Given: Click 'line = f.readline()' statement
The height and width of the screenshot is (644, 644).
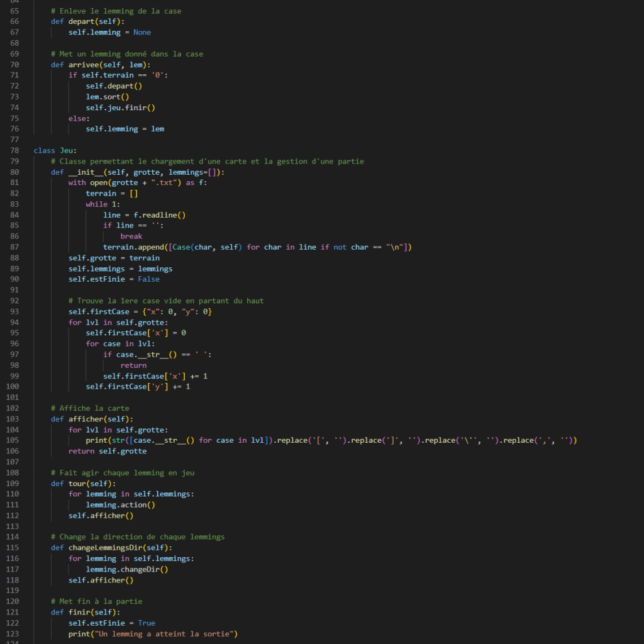Looking at the screenshot, I should point(144,215).
